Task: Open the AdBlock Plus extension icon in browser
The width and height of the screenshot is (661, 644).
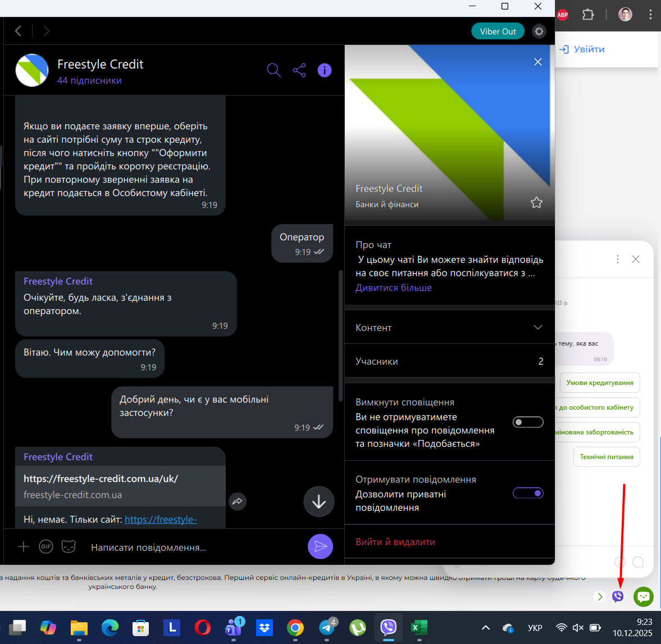Action: (562, 15)
